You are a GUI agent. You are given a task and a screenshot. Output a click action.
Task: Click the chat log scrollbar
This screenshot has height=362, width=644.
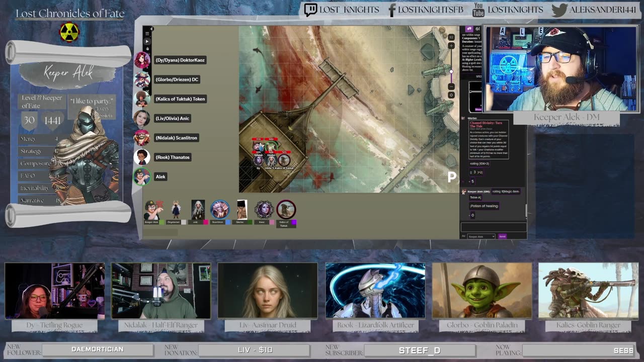(526, 211)
